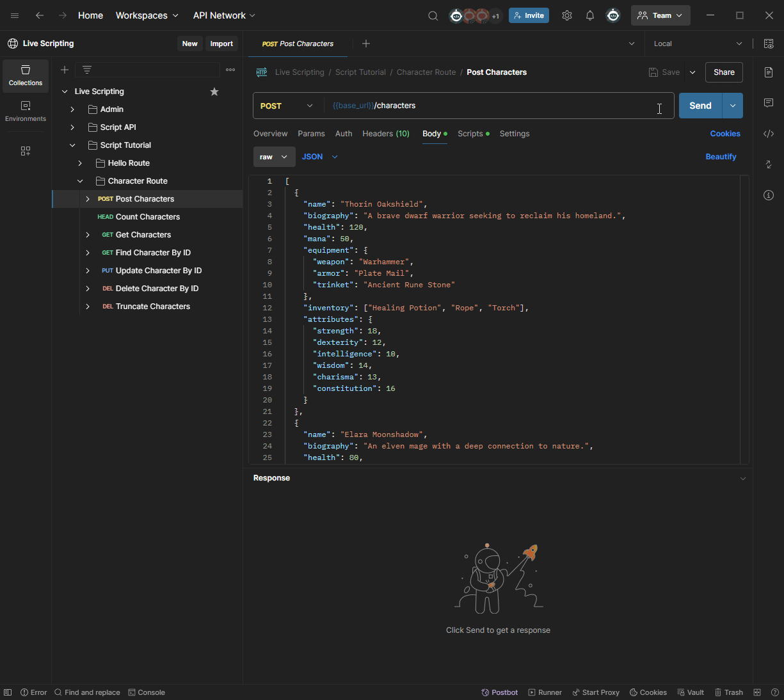Viewport: 784px width, 700px height.
Task: Click the Import button
Action: (x=221, y=44)
